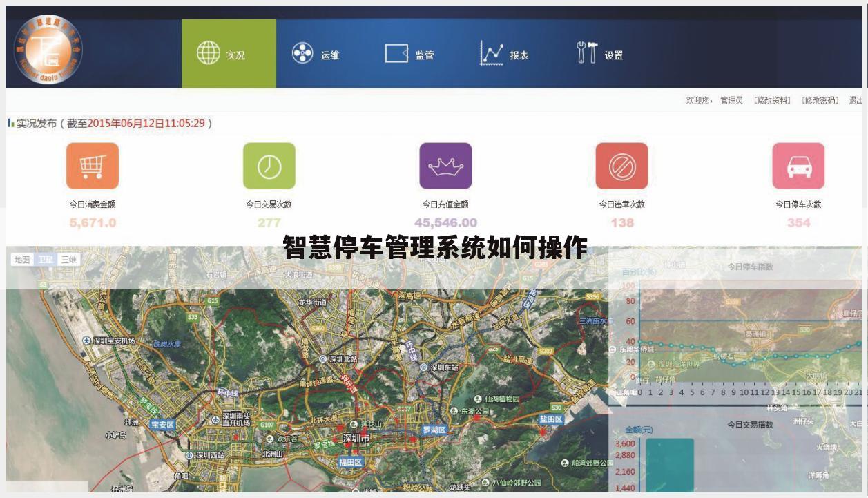868x498 pixels.
Task: Click the 354 parking count value
Action: coord(799,222)
